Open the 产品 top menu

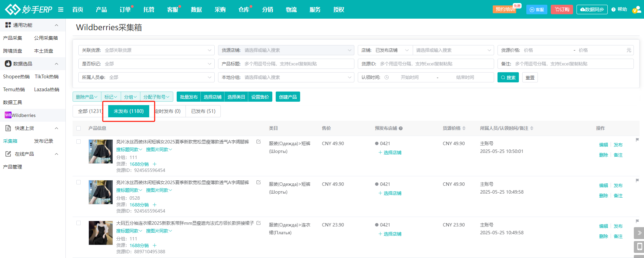click(101, 9)
